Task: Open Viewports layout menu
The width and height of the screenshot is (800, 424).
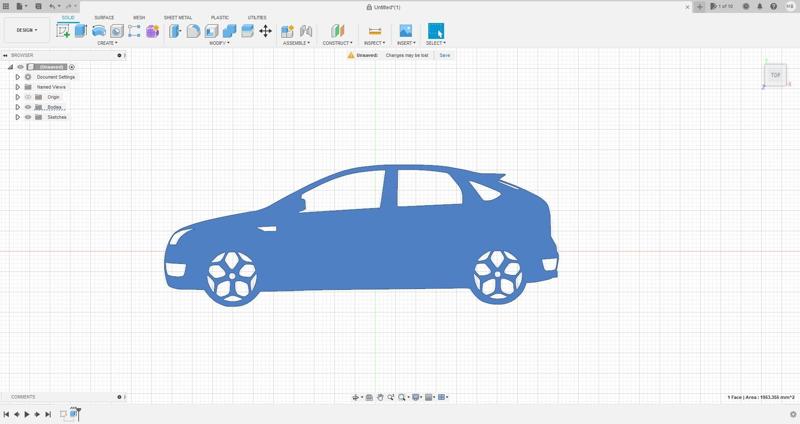Action: [443, 397]
